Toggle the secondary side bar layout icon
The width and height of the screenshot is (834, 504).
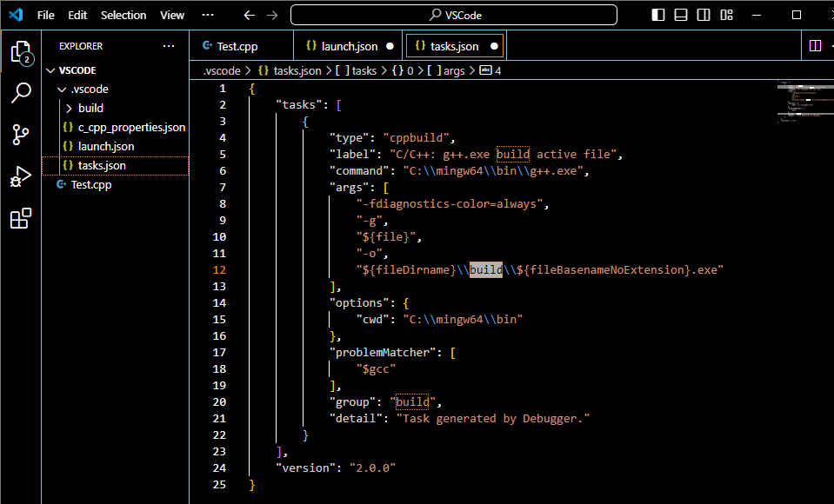[x=704, y=15]
